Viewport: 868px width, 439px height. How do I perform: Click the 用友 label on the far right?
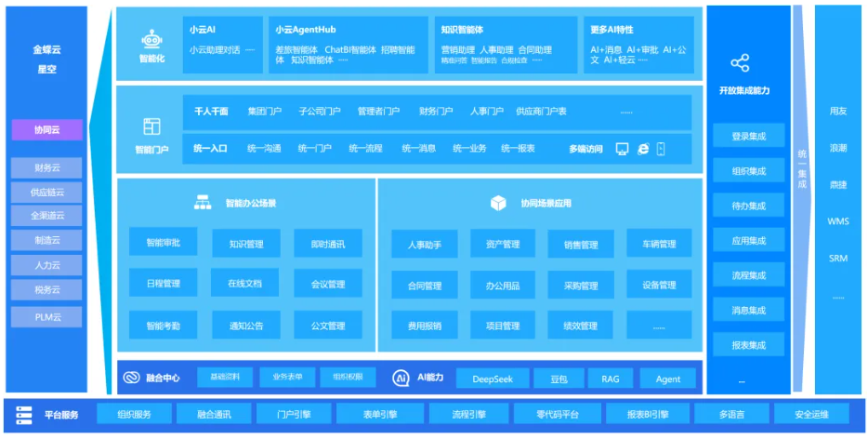(x=838, y=111)
